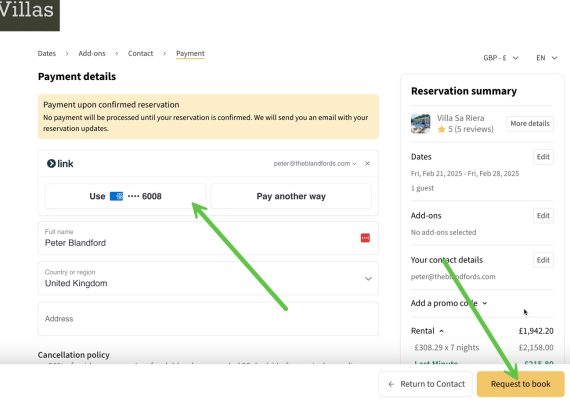Screen dimensions: 570x402
Task: Click Request to book
Action: pyautogui.click(x=521, y=384)
